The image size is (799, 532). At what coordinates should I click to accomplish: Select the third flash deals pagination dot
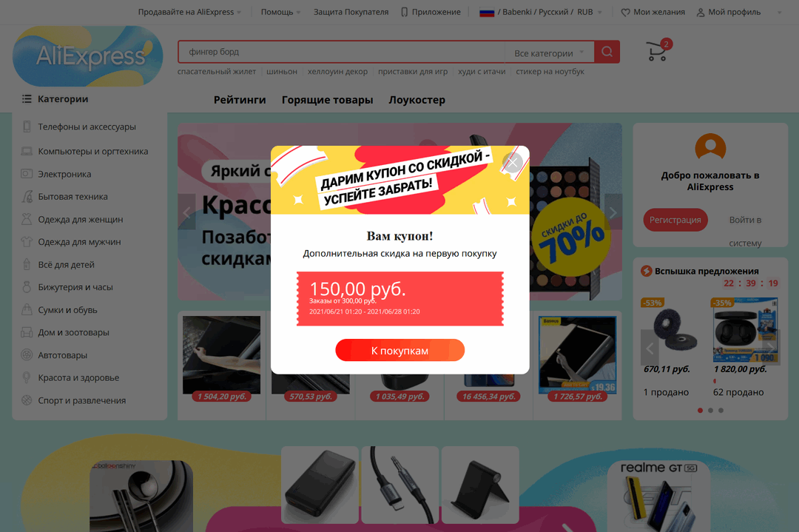[x=721, y=410]
